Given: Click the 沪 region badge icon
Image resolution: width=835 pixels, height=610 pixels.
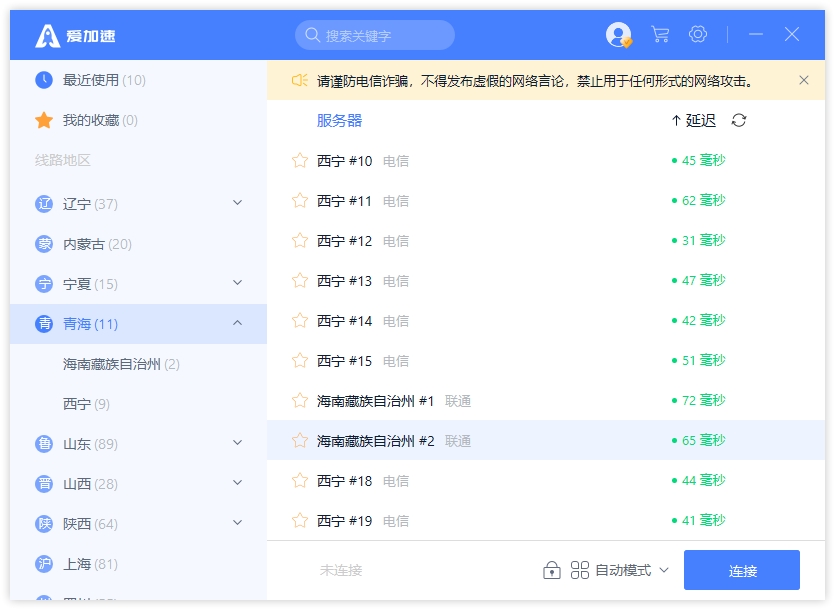Looking at the screenshot, I should pos(44,564).
